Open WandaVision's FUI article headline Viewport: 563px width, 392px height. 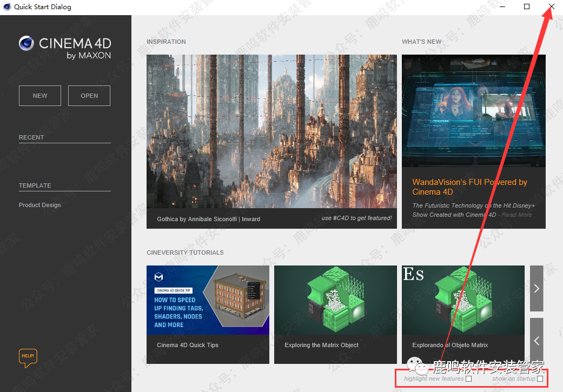click(469, 187)
